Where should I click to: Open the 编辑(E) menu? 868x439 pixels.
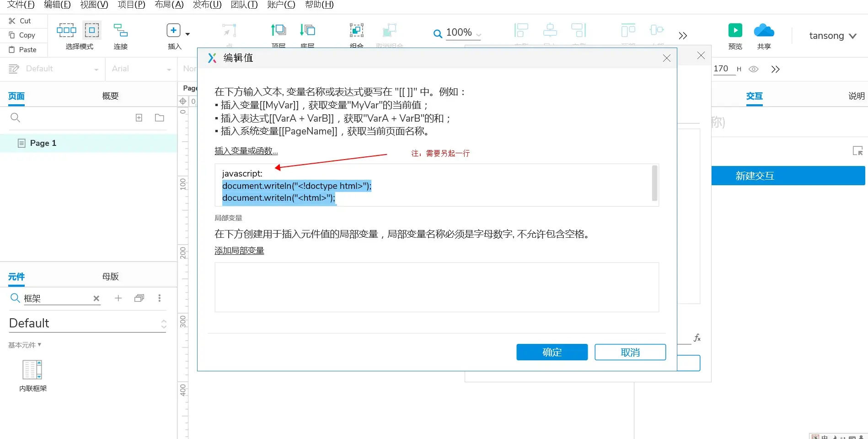point(57,5)
